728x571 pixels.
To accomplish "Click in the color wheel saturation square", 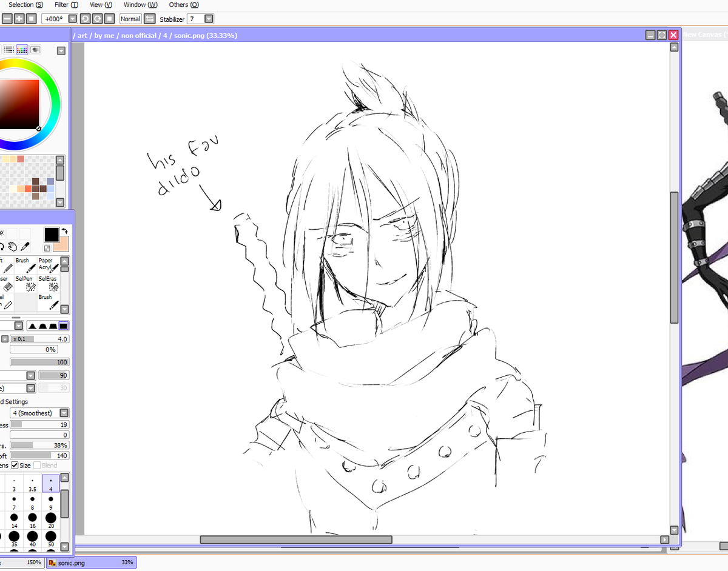I will coord(18,104).
